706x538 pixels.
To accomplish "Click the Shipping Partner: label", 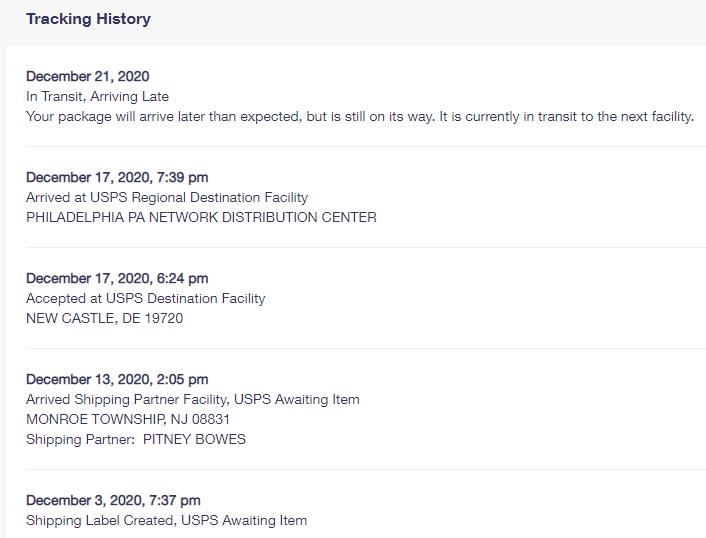I will point(80,439).
